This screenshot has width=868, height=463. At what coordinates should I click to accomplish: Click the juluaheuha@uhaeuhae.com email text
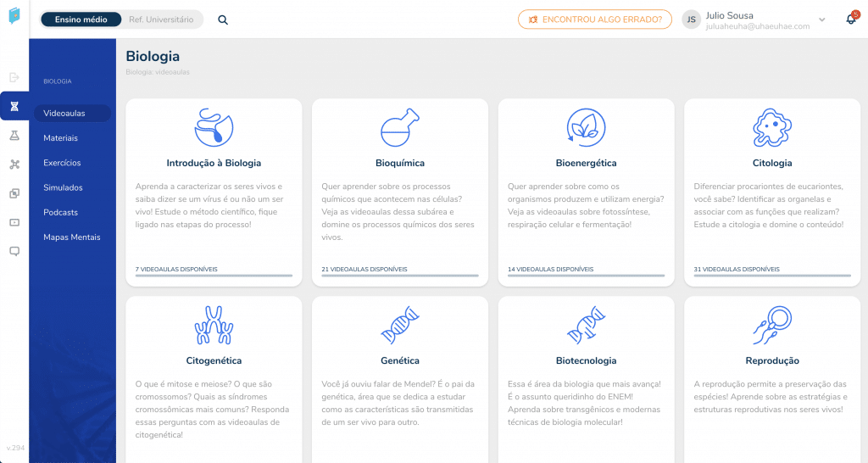pos(757,26)
